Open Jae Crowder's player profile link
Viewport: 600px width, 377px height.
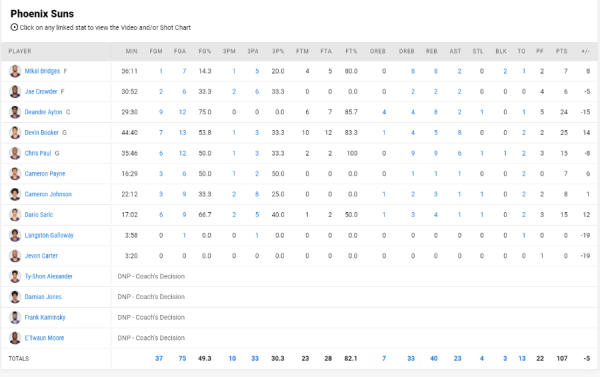41,91
